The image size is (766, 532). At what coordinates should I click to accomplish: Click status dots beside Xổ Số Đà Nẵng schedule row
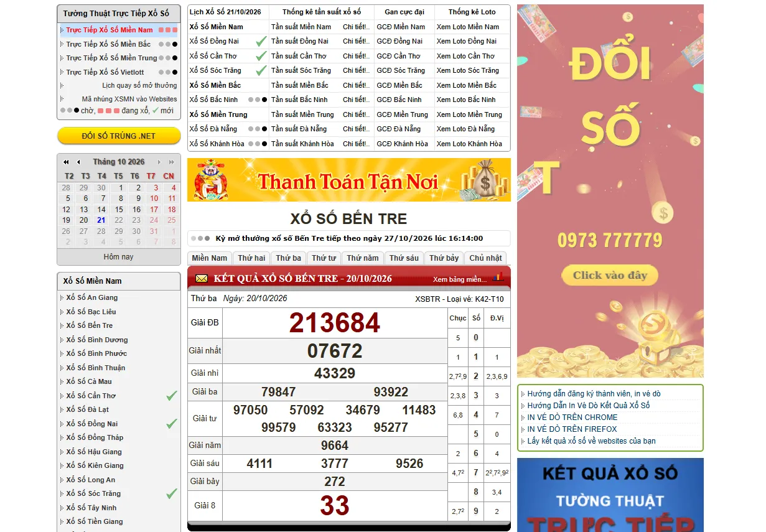[258, 129]
